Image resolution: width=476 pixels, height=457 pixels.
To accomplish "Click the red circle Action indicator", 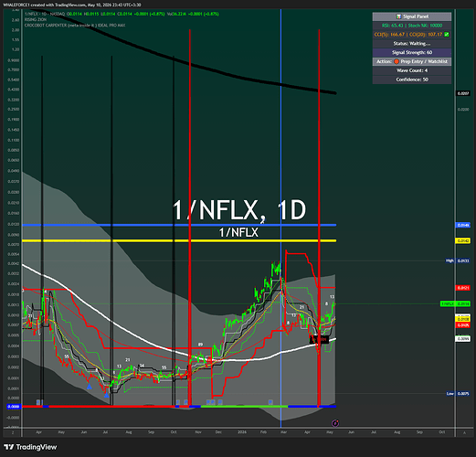I will (x=397, y=61).
